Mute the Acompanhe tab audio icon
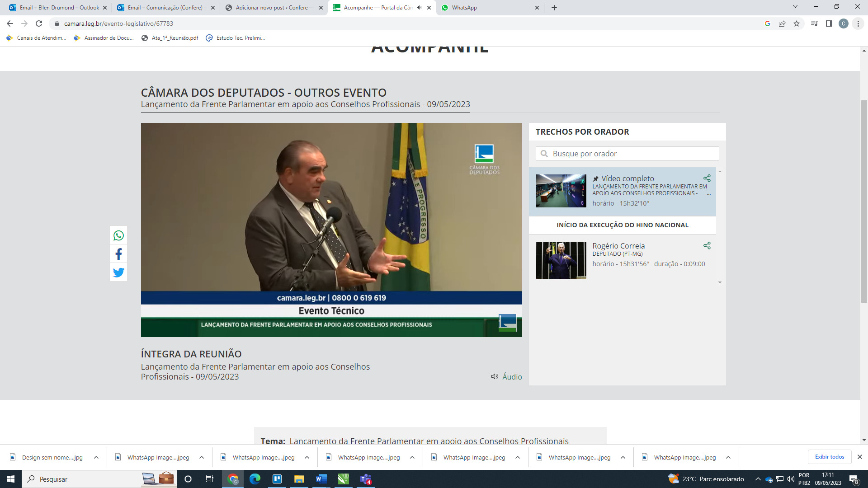 click(419, 8)
